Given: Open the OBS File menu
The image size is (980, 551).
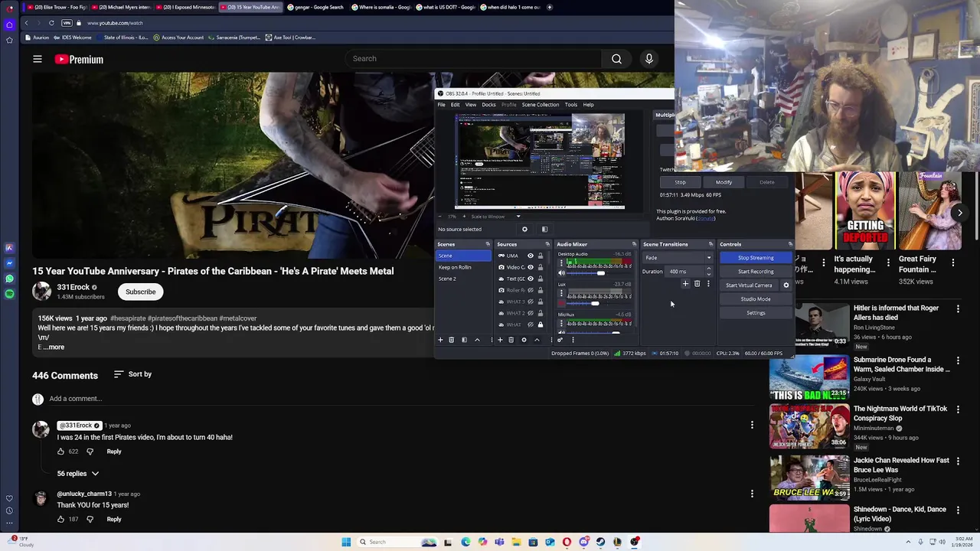Looking at the screenshot, I should (442, 105).
